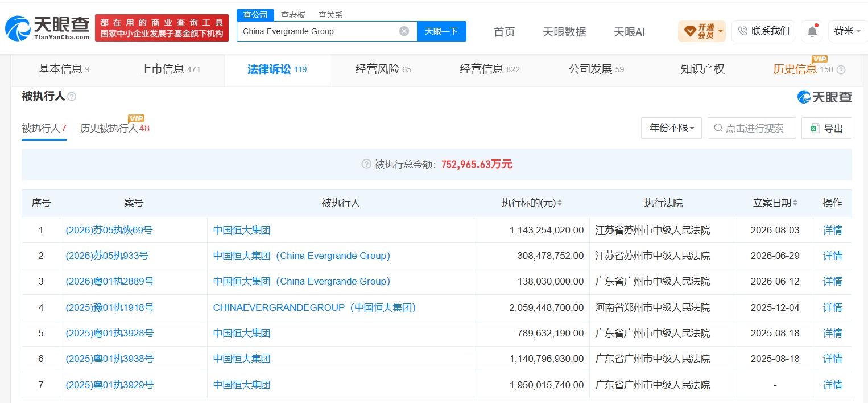Clear the search box with X icon
868x403 pixels.
coord(404,31)
